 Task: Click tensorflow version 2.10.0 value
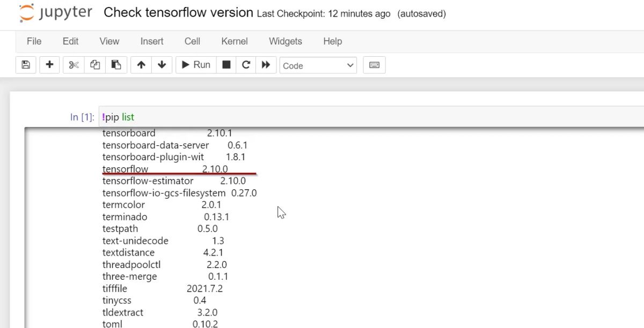click(x=215, y=169)
